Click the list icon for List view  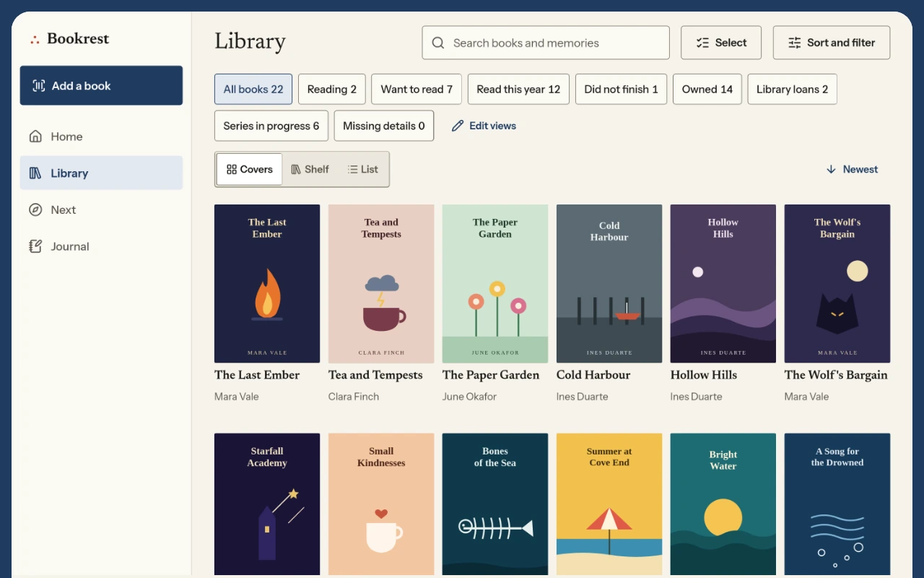pos(352,169)
